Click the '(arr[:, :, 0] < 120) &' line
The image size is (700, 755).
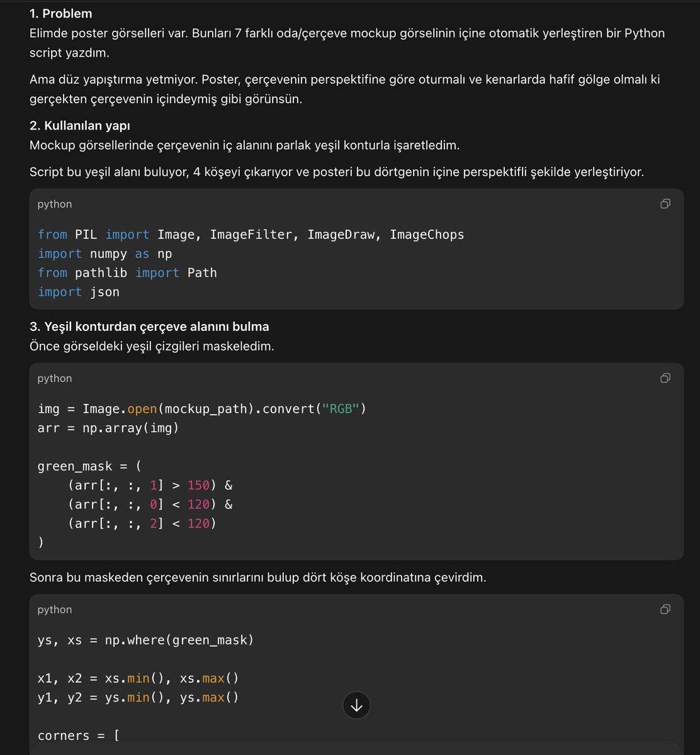tap(150, 505)
